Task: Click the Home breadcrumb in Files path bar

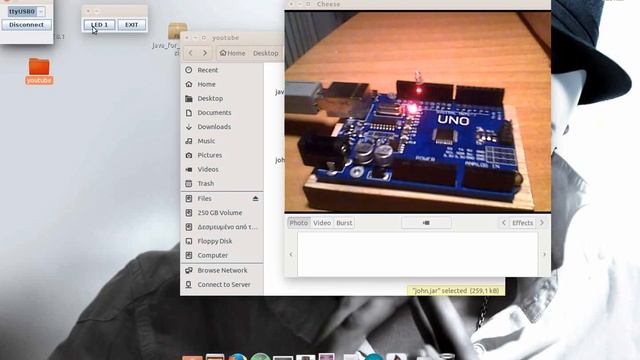Action: coord(232,53)
